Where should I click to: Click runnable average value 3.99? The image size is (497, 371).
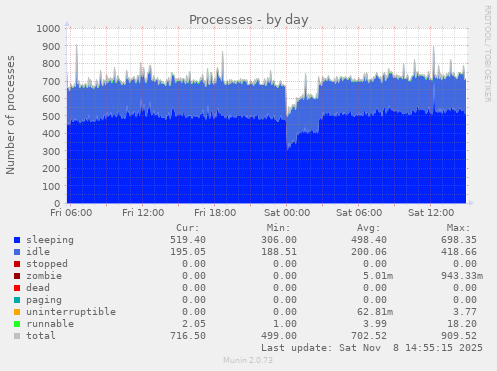click(375, 324)
